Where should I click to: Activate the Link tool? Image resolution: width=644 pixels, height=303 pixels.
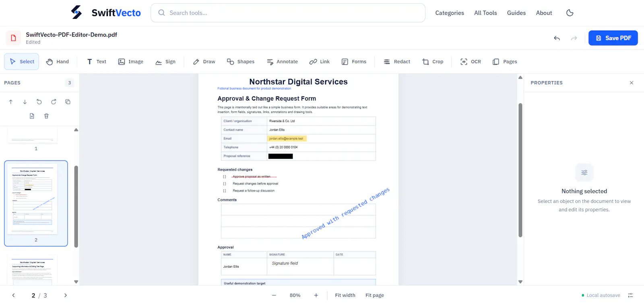click(x=320, y=61)
